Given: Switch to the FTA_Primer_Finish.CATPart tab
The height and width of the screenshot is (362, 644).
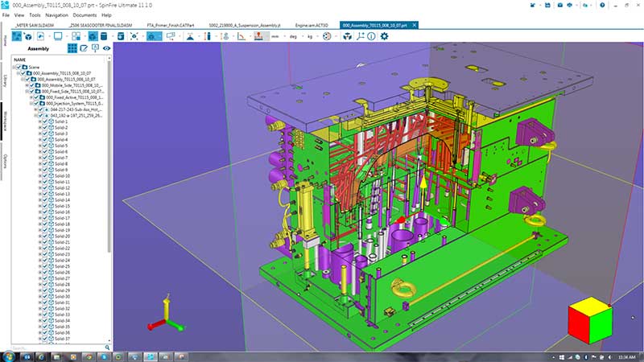Looking at the screenshot, I should 171,25.
